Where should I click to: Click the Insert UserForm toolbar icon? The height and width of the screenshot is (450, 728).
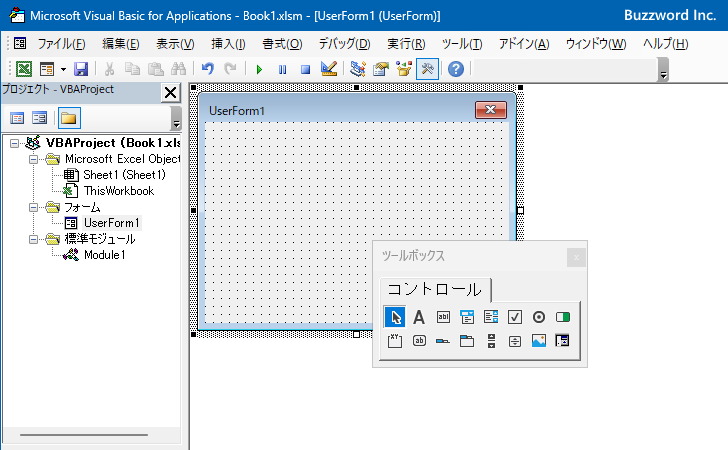(x=47, y=69)
